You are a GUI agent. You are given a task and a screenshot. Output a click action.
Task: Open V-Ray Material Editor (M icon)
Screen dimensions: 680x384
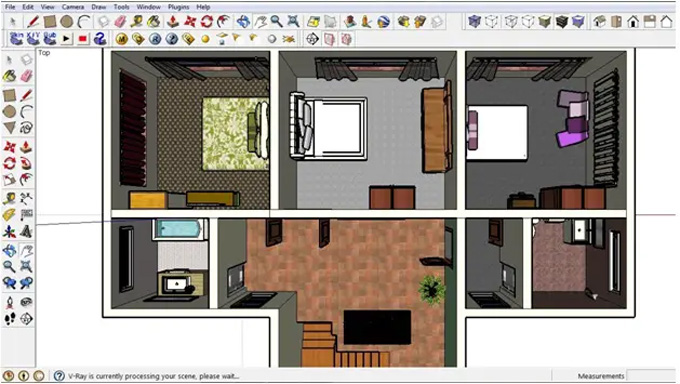coord(121,39)
